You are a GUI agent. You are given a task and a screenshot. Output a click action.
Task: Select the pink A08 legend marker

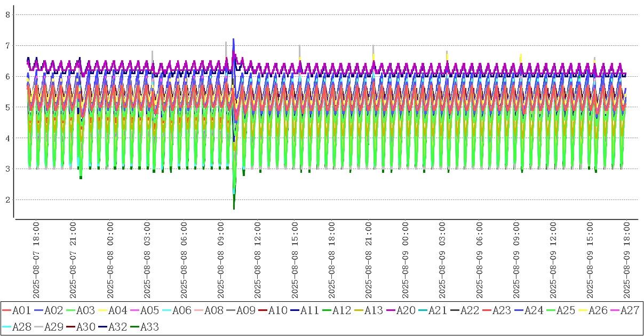(198, 310)
